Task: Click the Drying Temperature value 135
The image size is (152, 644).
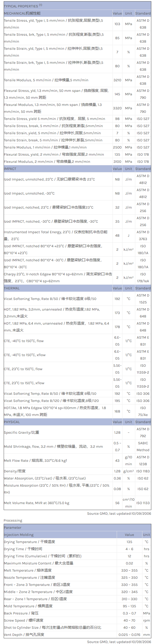Action: tap(129, 542)
